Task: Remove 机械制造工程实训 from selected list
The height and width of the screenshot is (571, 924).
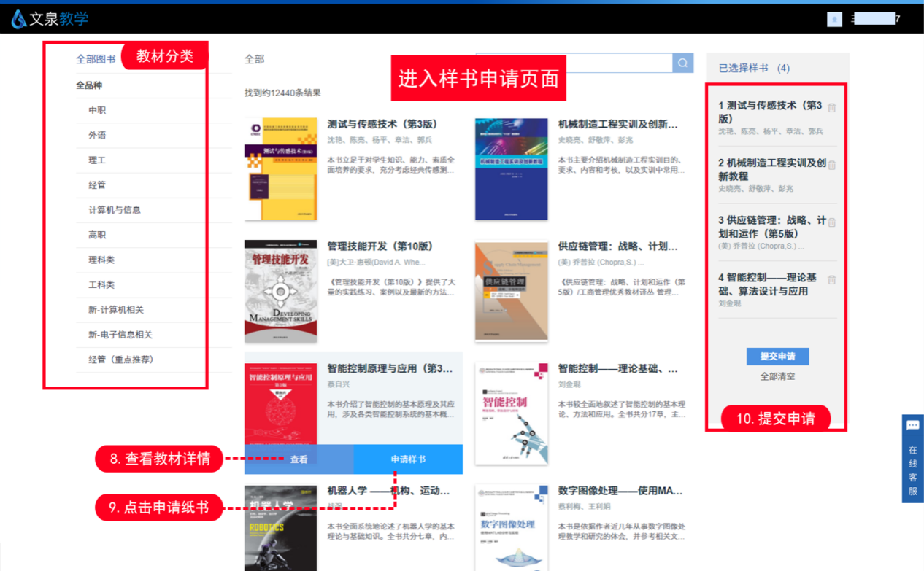Action: (831, 166)
